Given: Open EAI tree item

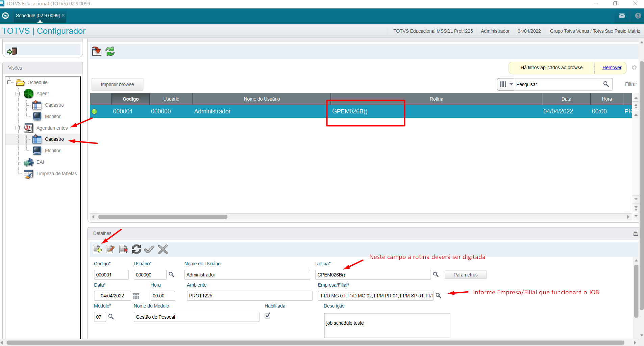Looking at the screenshot, I should pos(40,162).
